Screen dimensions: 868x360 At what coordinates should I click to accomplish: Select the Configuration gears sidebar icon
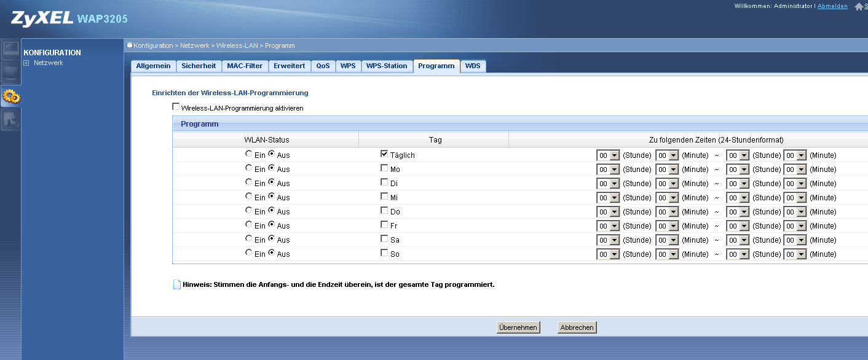[x=10, y=96]
